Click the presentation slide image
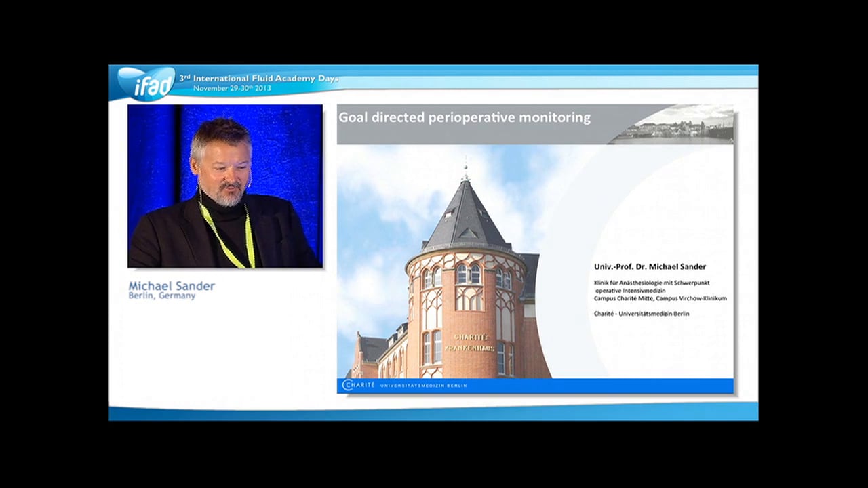The height and width of the screenshot is (488, 868). [535, 249]
